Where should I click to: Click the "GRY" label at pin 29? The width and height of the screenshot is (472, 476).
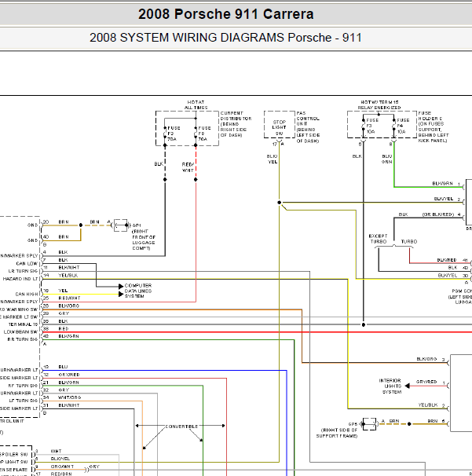[x=64, y=313]
